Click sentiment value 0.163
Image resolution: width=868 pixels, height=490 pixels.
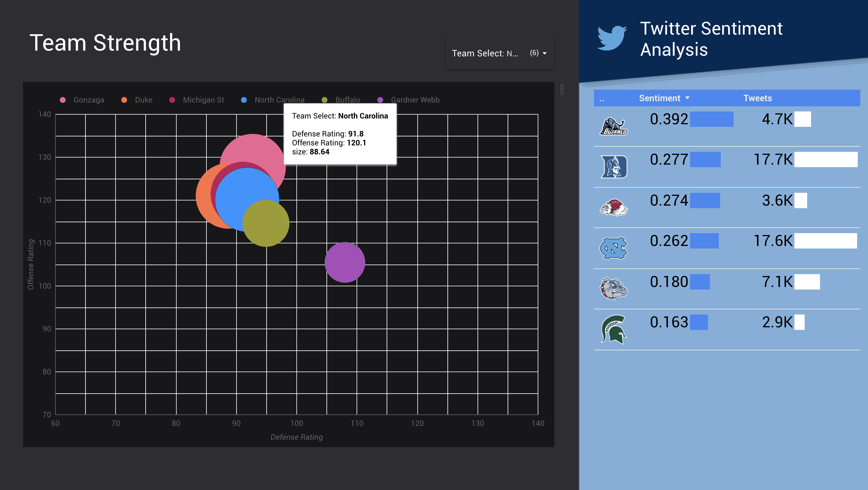669,322
